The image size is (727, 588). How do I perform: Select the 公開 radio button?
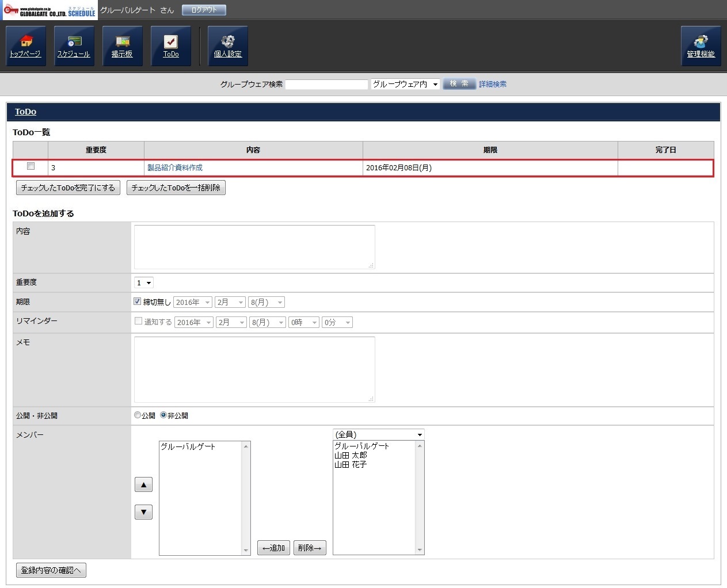tap(138, 415)
